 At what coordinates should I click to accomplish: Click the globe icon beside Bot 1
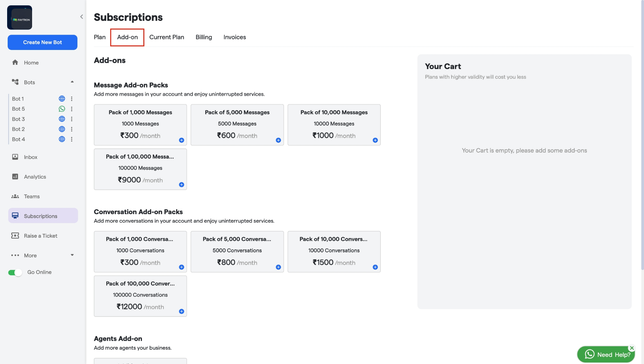[62, 98]
